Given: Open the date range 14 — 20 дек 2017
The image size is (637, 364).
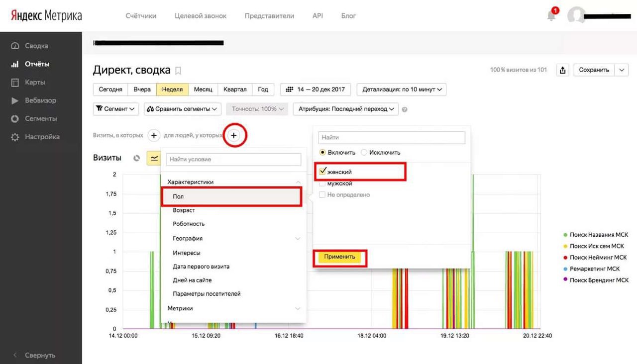Looking at the screenshot, I should point(316,90).
